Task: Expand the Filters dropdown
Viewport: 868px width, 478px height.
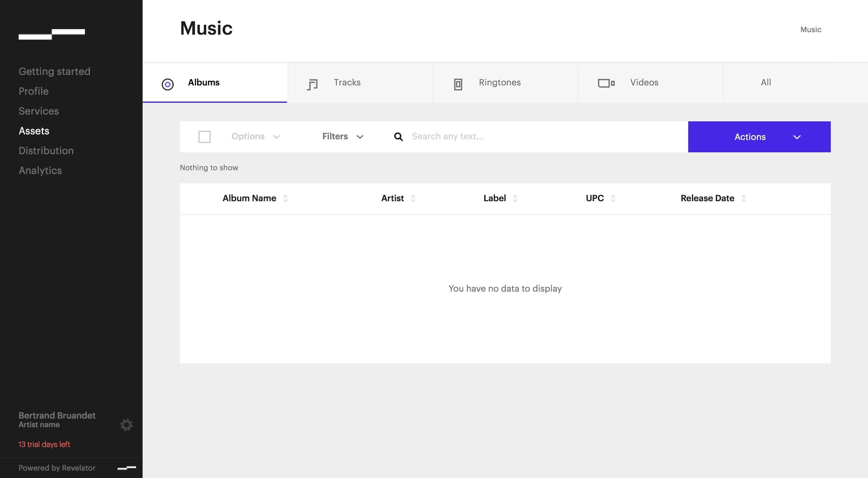Action: click(342, 137)
